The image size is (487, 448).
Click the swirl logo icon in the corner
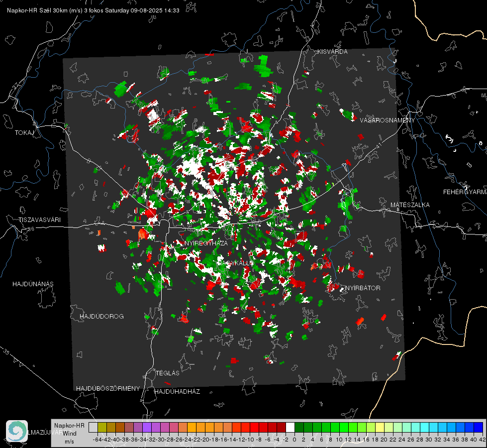point(17,431)
